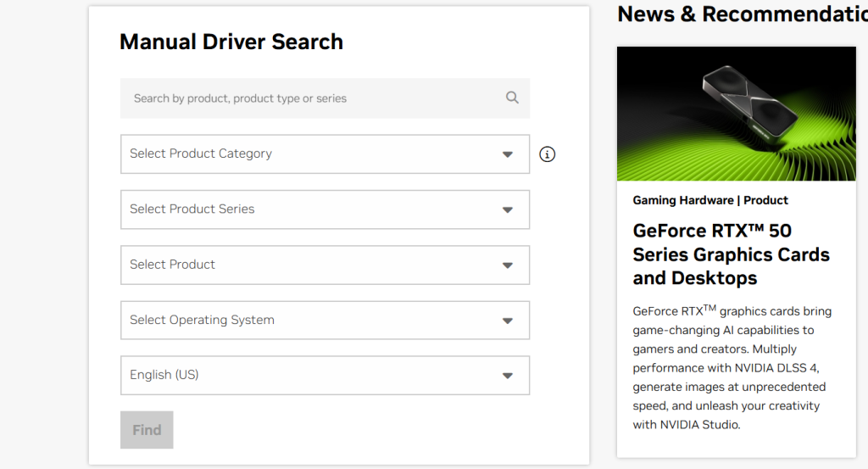Image resolution: width=868 pixels, height=469 pixels.
Task: Open the Select Product dropdown
Action: point(314,265)
